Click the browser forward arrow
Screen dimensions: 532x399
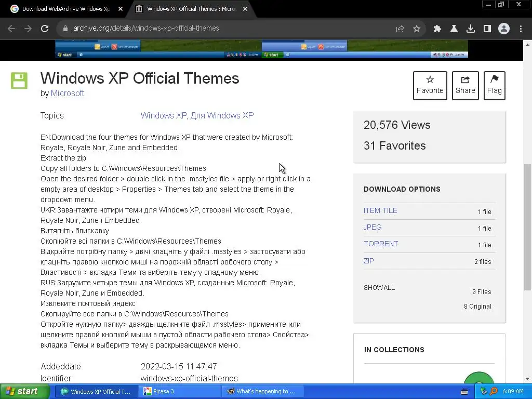click(x=28, y=29)
